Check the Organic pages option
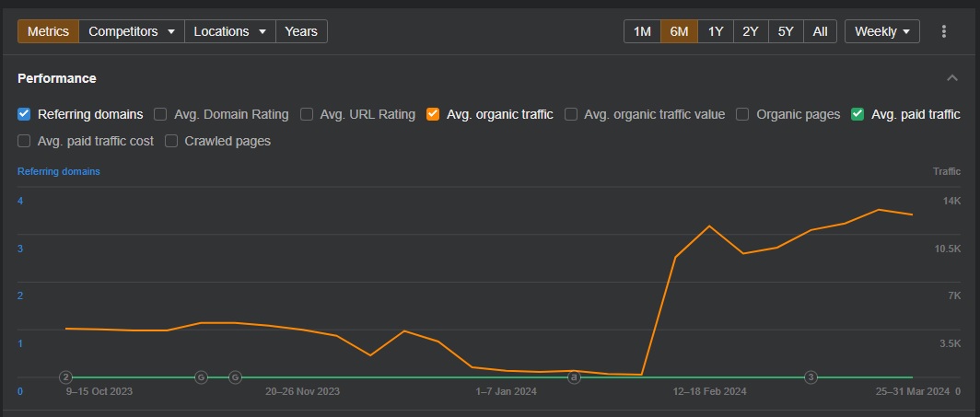Viewport: 980px width, 417px height. 742,114
